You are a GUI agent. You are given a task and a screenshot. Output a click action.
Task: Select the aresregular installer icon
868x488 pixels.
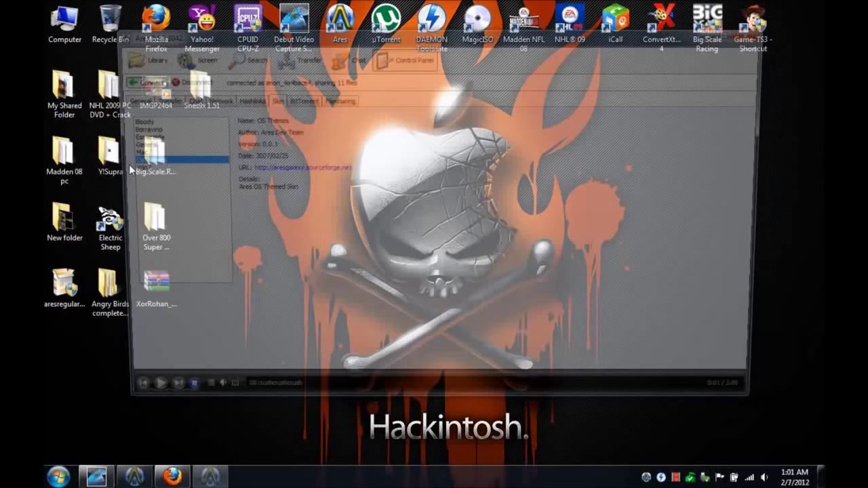[64, 288]
